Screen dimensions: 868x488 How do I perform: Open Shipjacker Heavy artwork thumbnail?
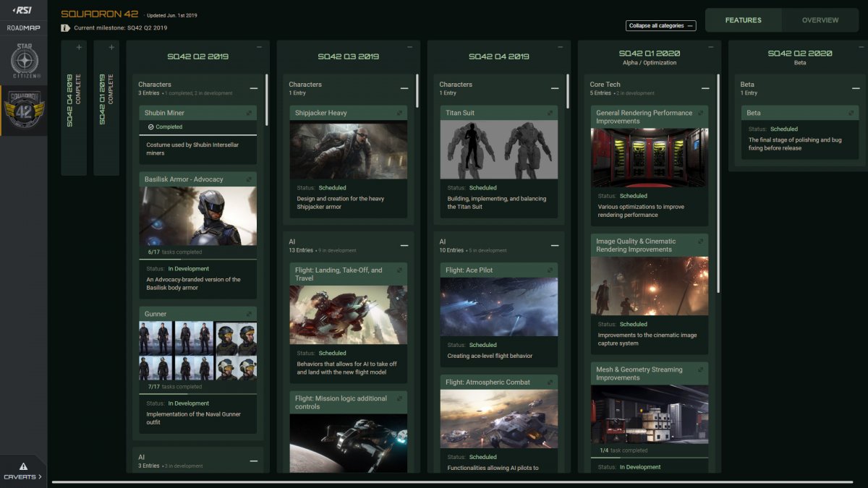click(349, 150)
